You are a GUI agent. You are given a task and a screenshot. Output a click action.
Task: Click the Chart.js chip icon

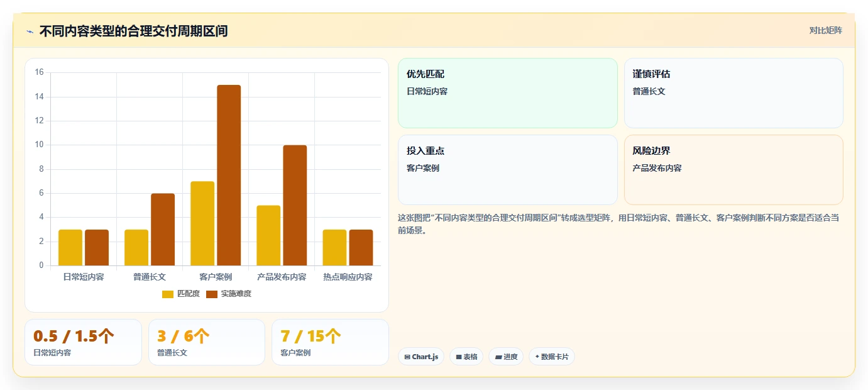[407, 357]
